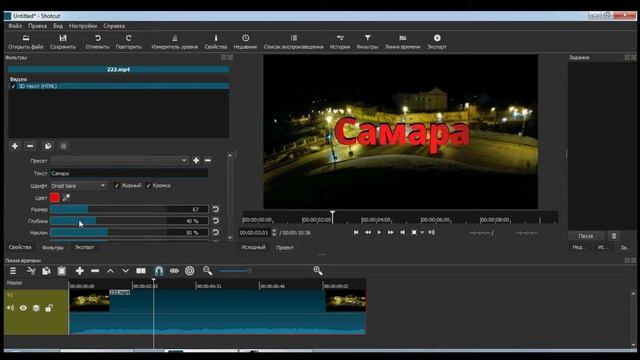
Task: Switch to the Properties (Свойства) tab
Action: [20, 247]
